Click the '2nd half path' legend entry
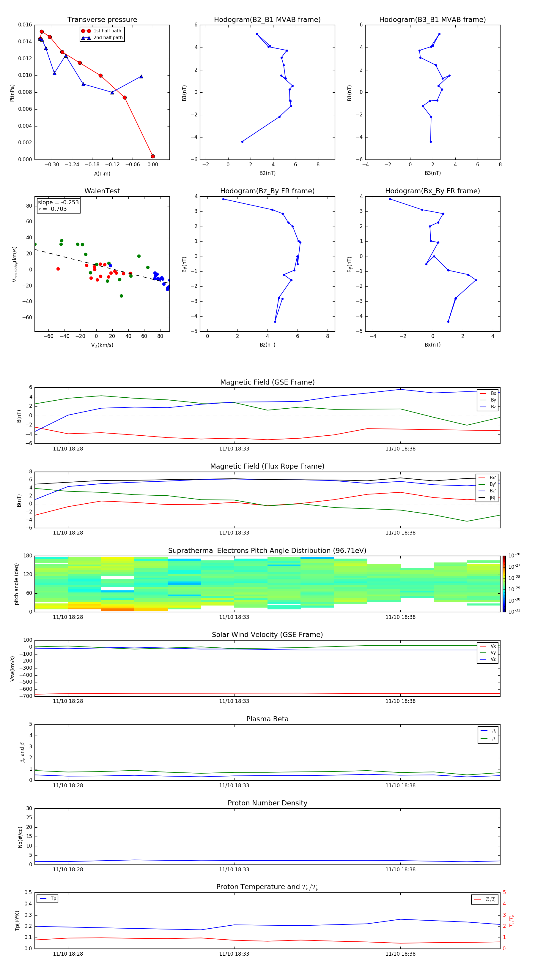 [102, 38]
